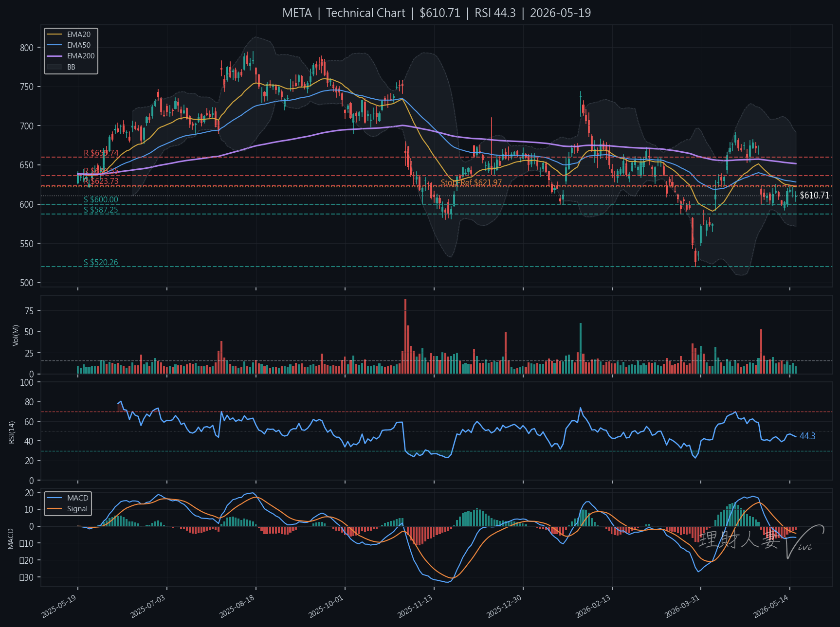Viewport: 840px width, 627px height.
Task: Click the 750 price axis label
Action: (x=27, y=87)
